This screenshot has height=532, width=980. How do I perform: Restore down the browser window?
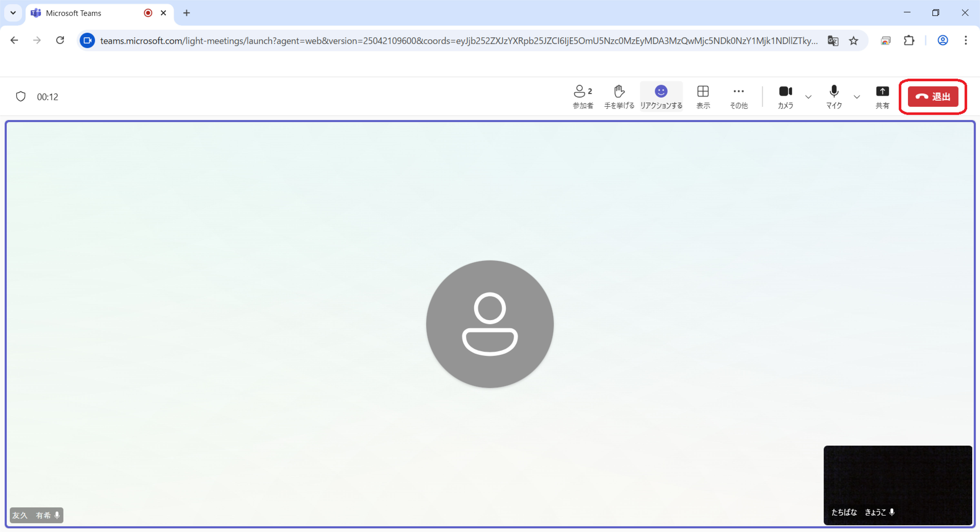pos(936,13)
